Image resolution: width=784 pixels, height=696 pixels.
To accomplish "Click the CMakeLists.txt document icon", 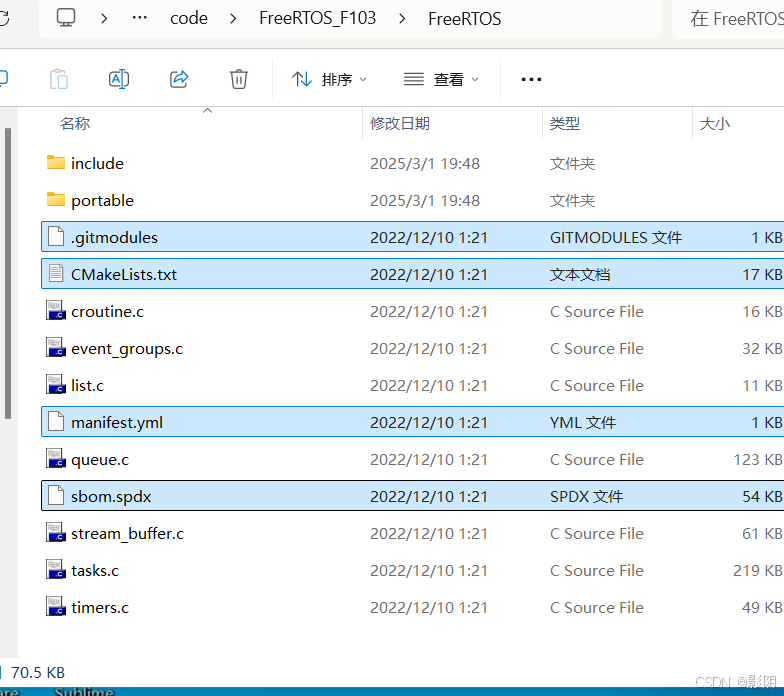I will (56, 274).
